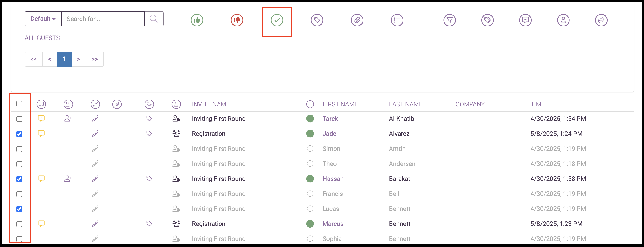Click the green thumbs-up accept icon
The image size is (644, 247).
pyautogui.click(x=197, y=20)
